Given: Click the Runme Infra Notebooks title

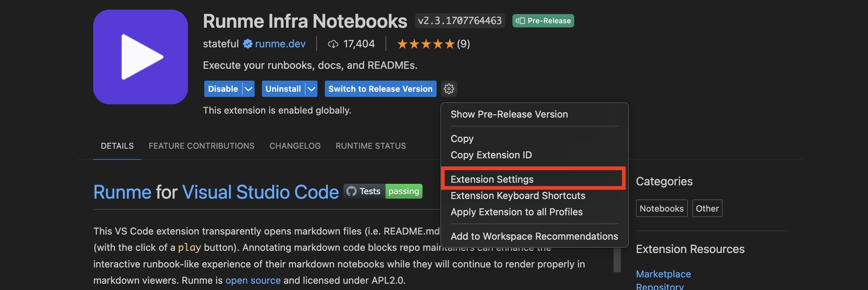Looking at the screenshot, I should [x=305, y=21].
